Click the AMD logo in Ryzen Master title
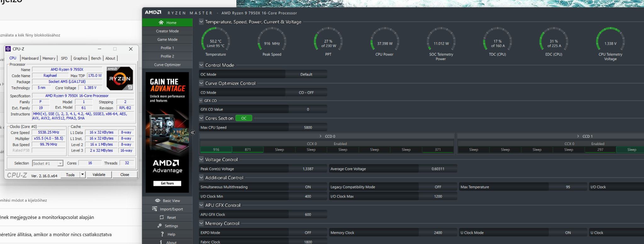The height and width of the screenshot is (244, 644). (x=153, y=13)
